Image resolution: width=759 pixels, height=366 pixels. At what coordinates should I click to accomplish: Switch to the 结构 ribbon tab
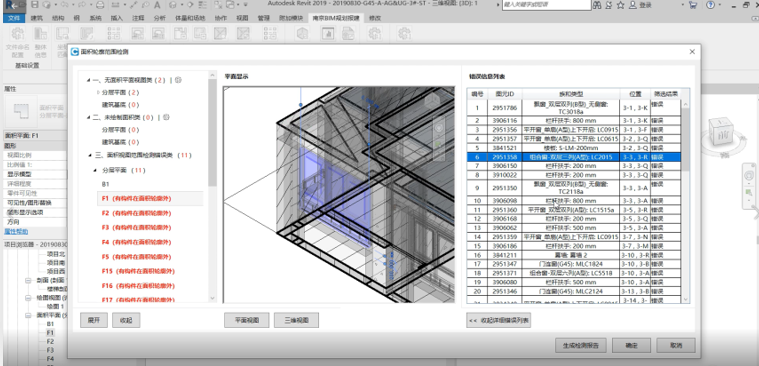[x=58, y=18]
